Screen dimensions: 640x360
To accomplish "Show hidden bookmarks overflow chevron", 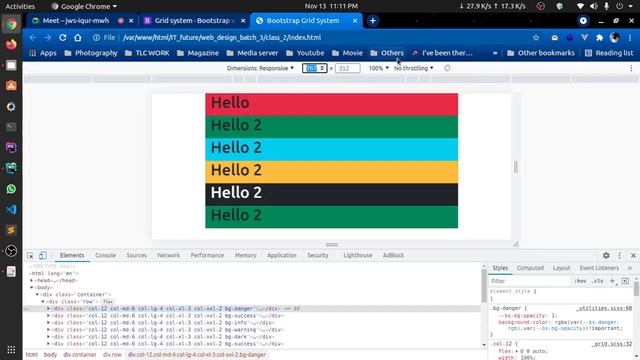I will pyautogui.click(x=495, y=53).
